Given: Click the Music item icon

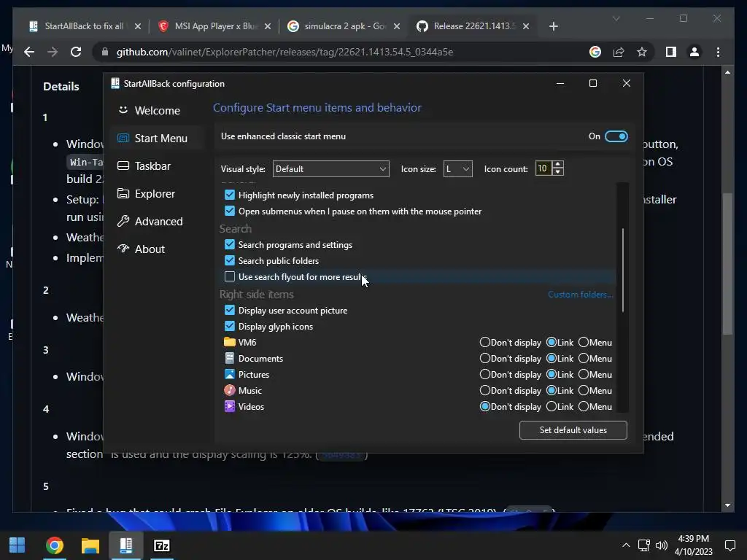Looking at the screenshot, I should click(230, 391).
